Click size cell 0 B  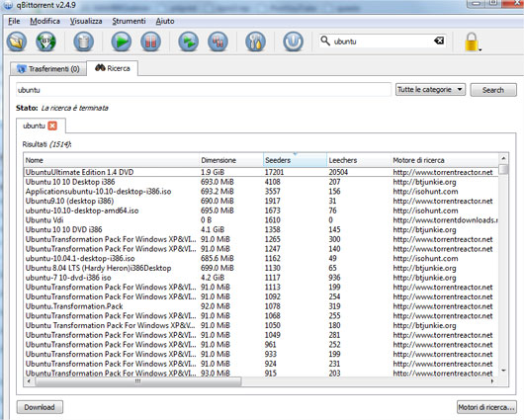click(206, 220)
